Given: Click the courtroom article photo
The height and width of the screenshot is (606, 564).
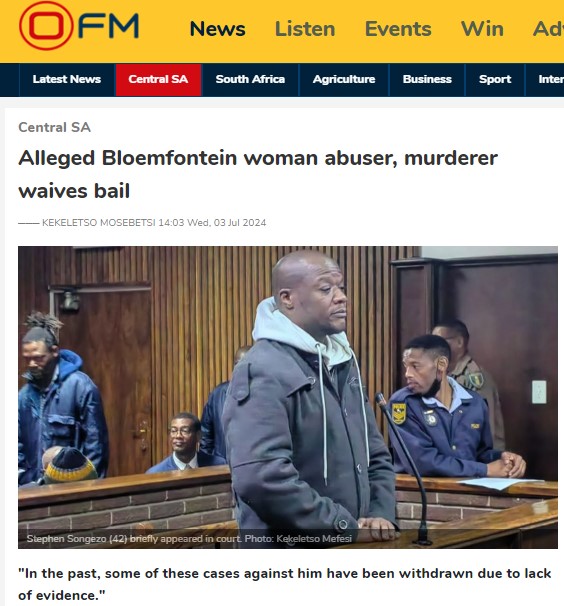Looking at the screenshot, I should 288,397.
